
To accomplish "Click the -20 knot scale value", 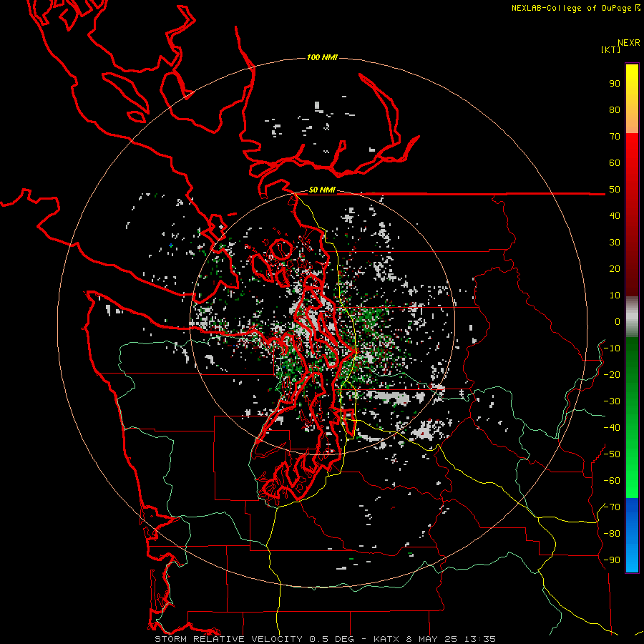I will [x=612, y=374].
